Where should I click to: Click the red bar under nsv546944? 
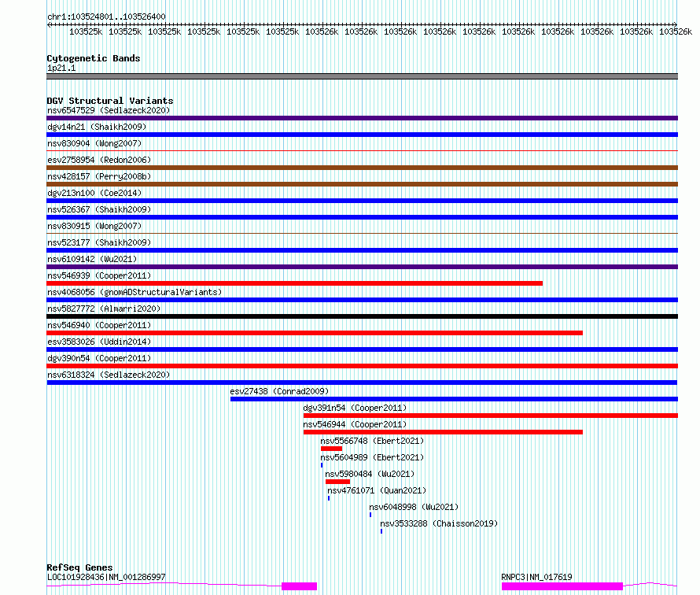point(443,432)
